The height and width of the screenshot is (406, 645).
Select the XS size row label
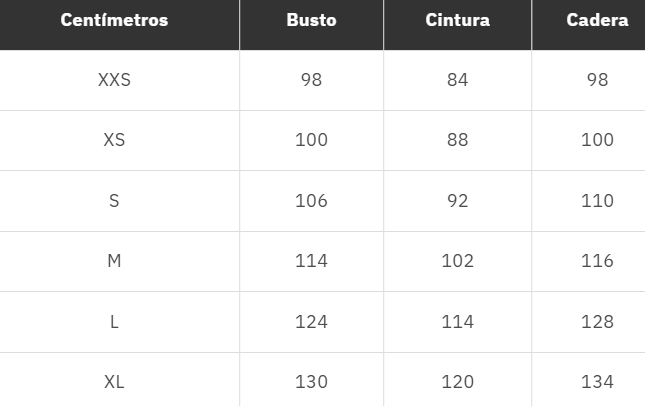pyautogui.click(x=114, y=140)
